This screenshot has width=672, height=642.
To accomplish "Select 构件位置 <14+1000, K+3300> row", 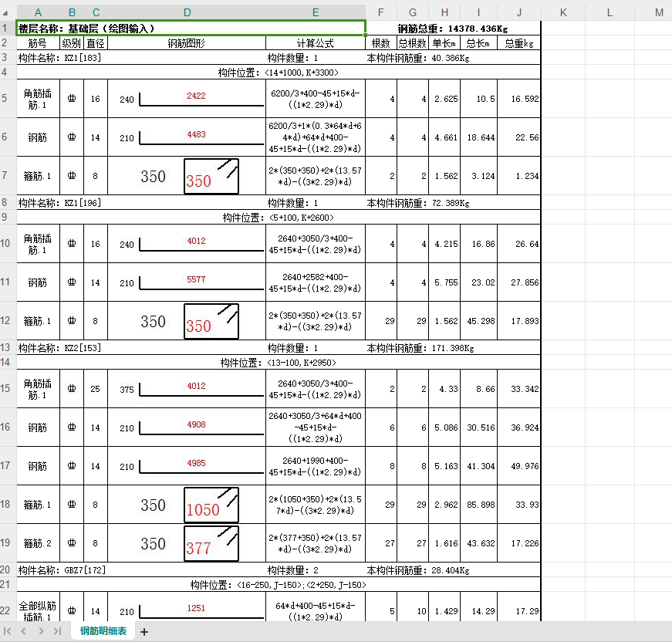I will point(279,73).
